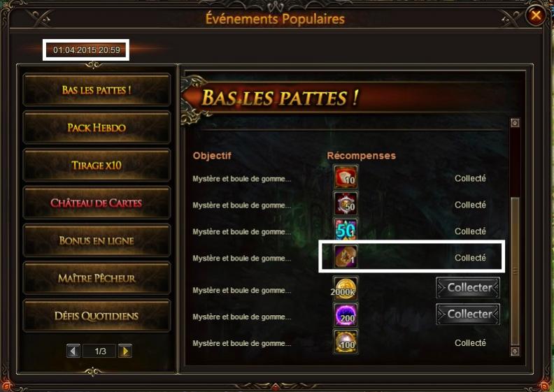Select the purple scroll reward icon

346,256
